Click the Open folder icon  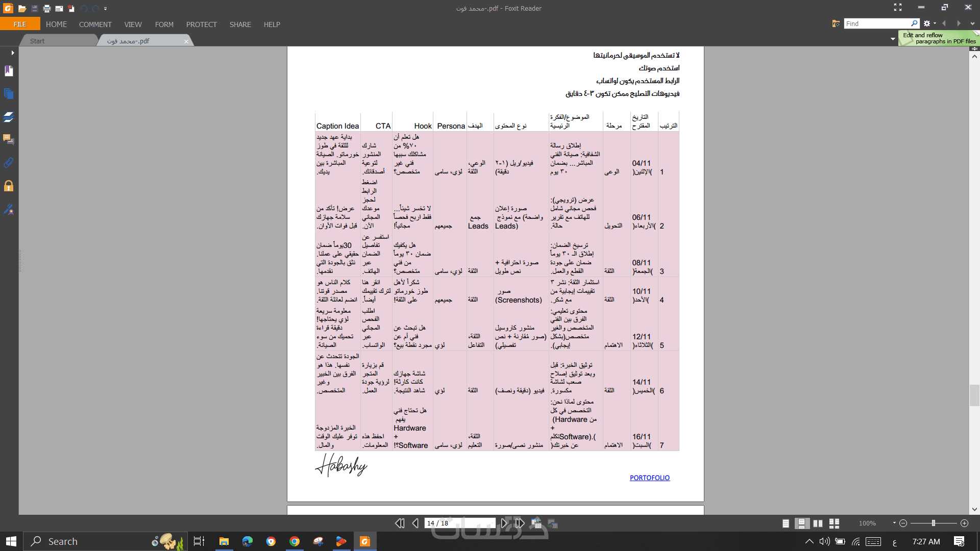[22, 8]
